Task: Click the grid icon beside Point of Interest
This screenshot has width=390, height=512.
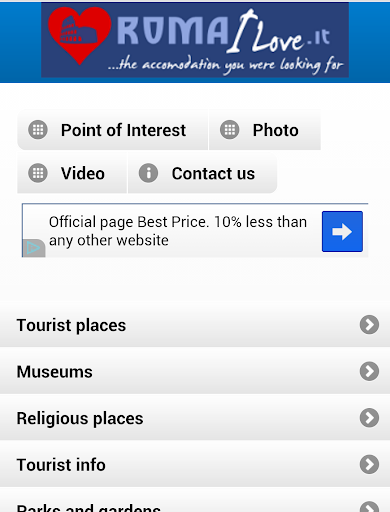Action: click(x=38, y=129)
